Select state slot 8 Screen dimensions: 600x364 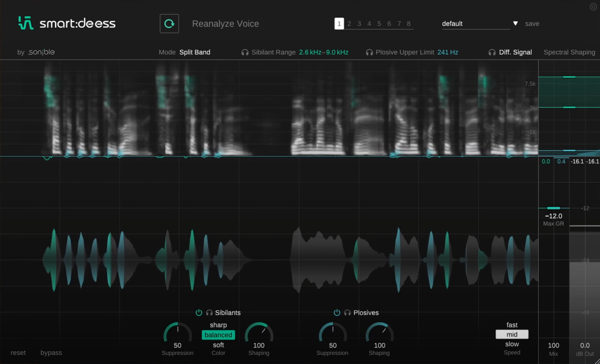click(409, 24)
